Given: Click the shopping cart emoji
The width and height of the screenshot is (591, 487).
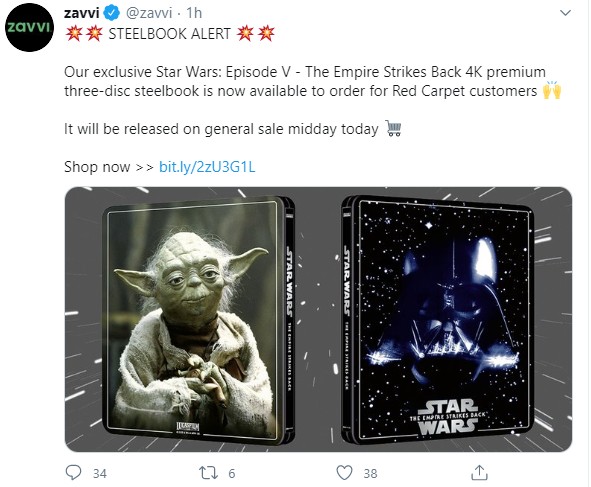Looking at the screenshot, I should [393, 128].
